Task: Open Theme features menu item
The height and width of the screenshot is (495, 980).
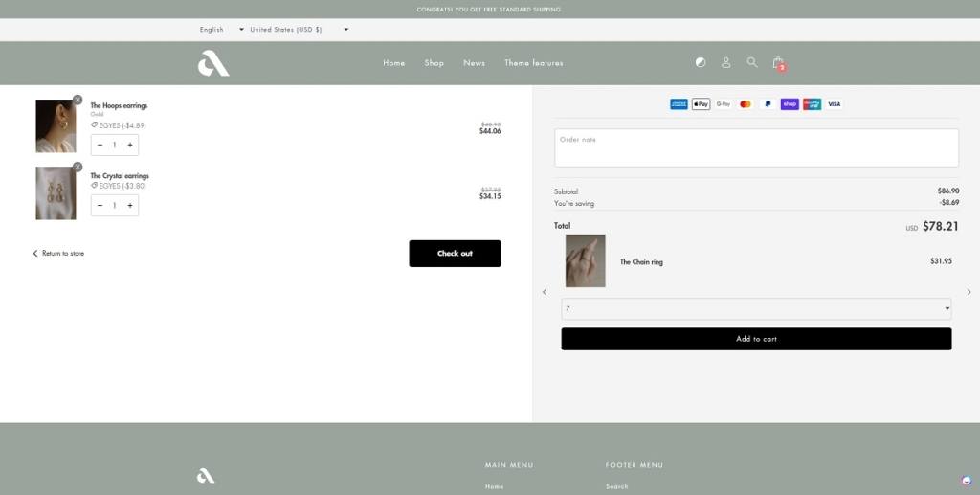Action: [x=534, y=63]
